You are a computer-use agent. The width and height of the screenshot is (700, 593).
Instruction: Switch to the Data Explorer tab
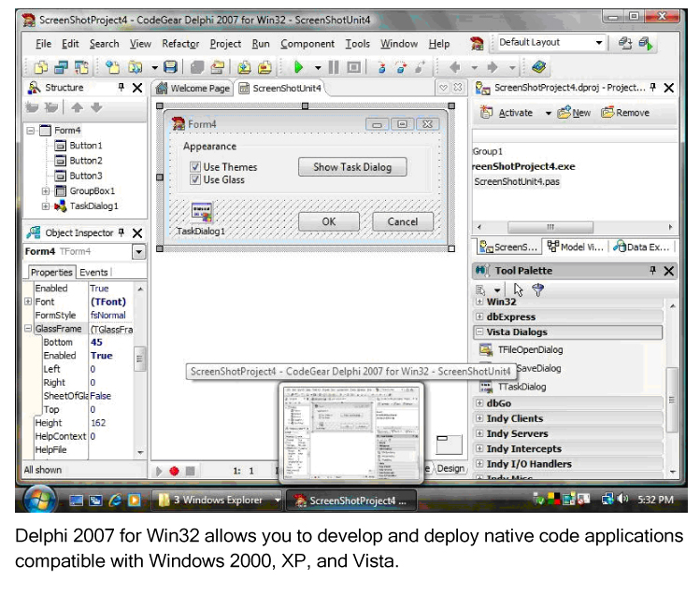coord(641,247)
